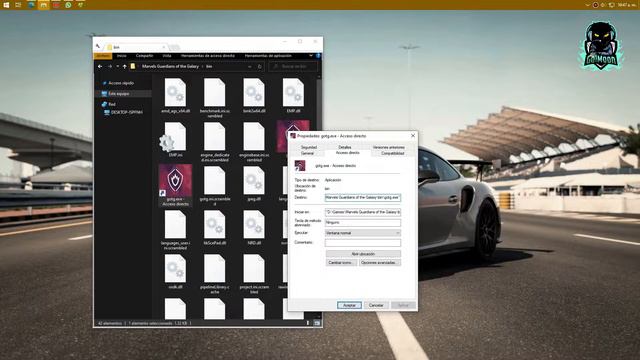Open address bar history dropdown in Explorer
The height and width of the screenshot is (360, 640).
click(249, 66)
